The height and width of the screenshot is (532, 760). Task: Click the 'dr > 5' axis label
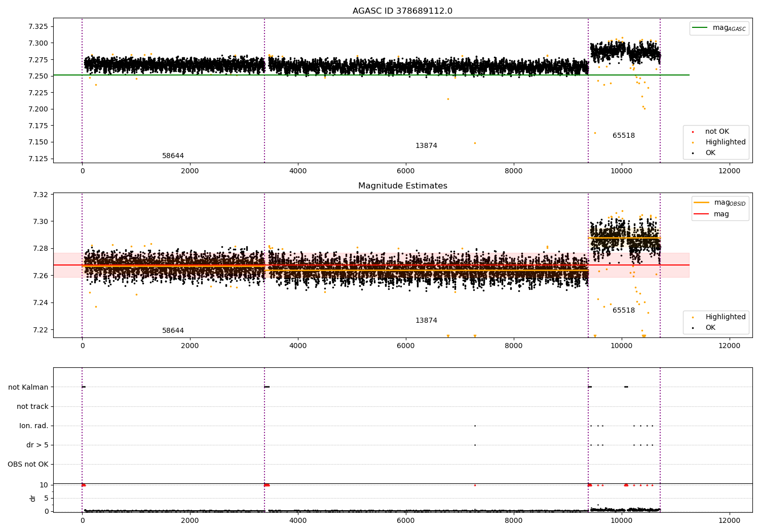(x=37, y=445)
